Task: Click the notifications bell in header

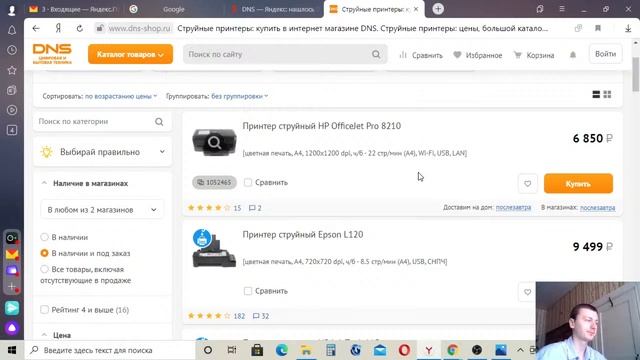Action: (573, 55)
